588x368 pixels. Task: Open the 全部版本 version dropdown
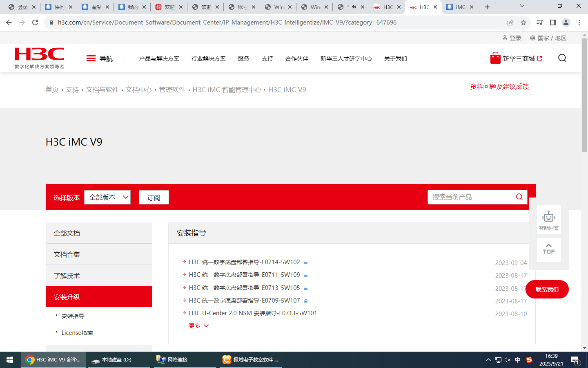coord(107,197)
